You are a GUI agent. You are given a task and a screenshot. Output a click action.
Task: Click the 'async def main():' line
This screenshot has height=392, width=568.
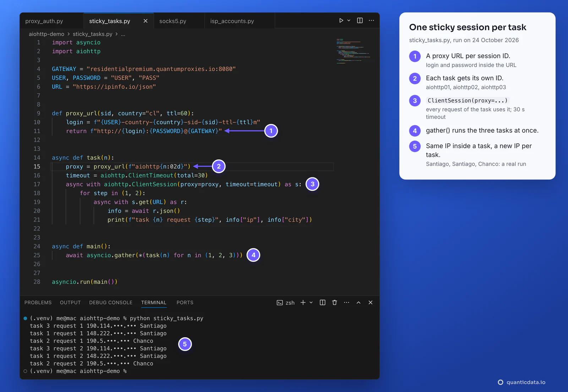pyautogui.click(x=81, y=246)
